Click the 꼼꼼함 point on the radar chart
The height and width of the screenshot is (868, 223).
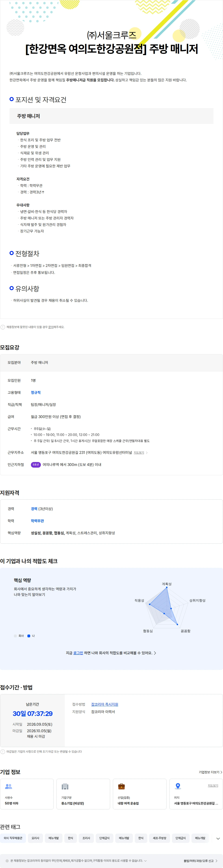click(177, 624)
